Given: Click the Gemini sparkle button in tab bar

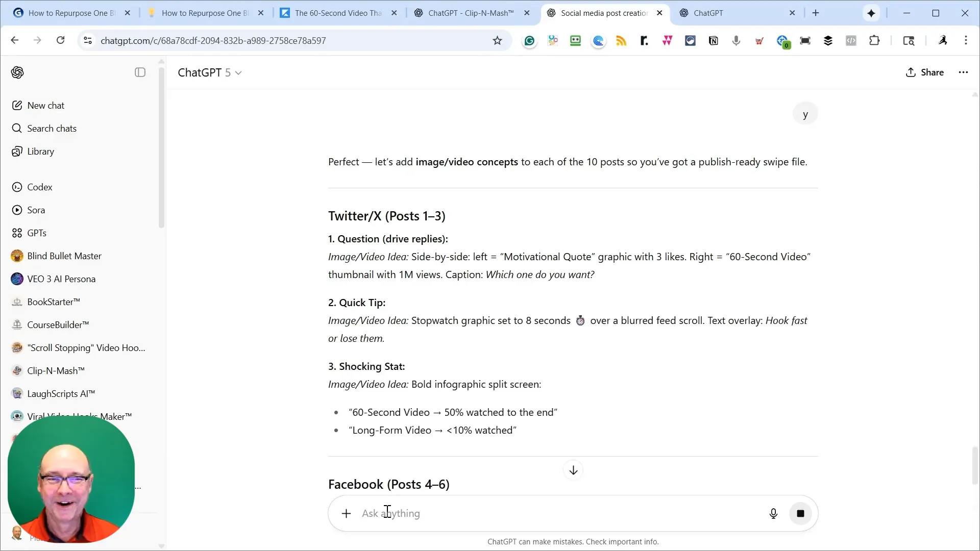Looking at the screenshot, I should [871, 13].
